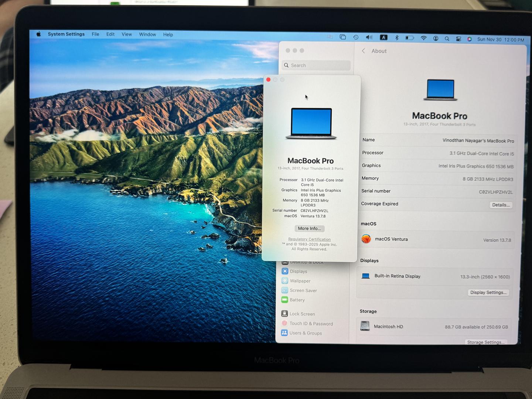Click the Lock Screen padlock icon
532x399 pixels.
tap(284, 313)
